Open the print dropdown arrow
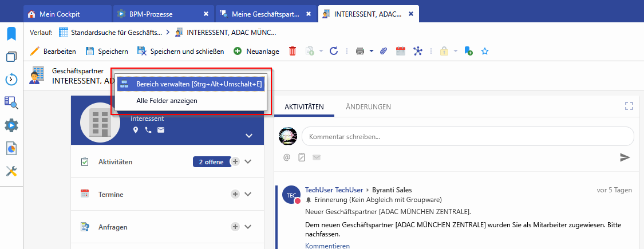Image resolution: width=644 pixels, height=249 pixels. click(x=372, y=52)
